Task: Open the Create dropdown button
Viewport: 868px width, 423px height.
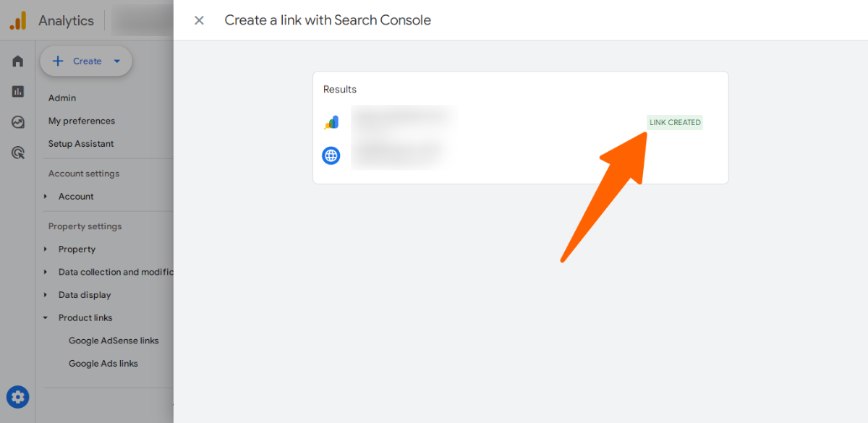Action: [x=86, y=61]
